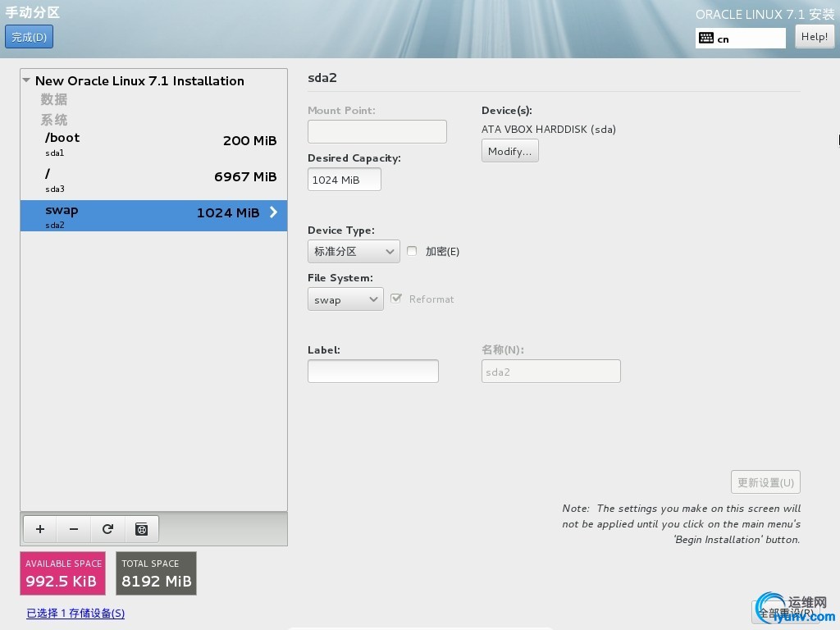Click the 200 MiB size value

[249, 140]
